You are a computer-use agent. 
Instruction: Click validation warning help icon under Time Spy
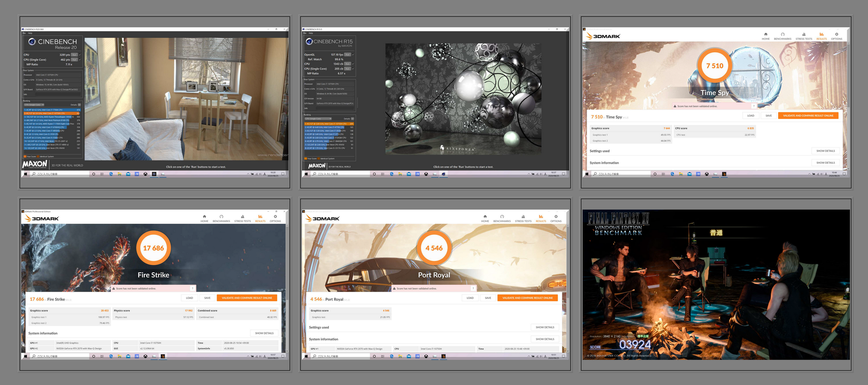click(754, 106)
